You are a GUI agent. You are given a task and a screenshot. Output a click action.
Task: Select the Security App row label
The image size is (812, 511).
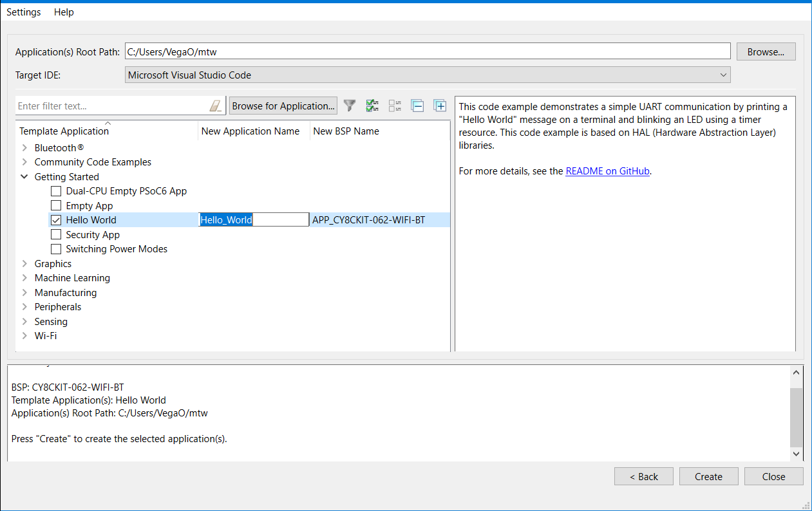93,235
